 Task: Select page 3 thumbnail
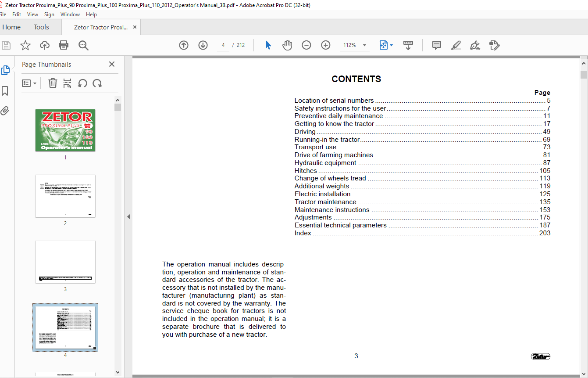[x=65, y=262]
